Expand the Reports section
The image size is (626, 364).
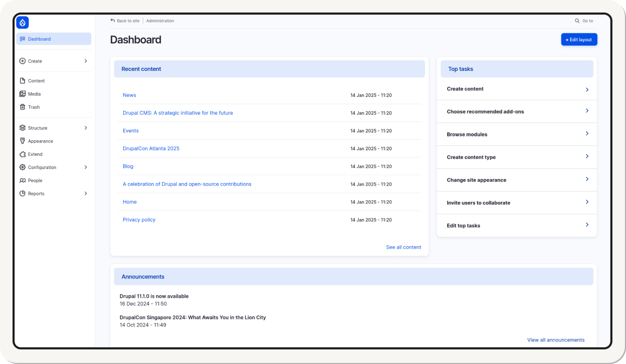[x=85, y=193]
